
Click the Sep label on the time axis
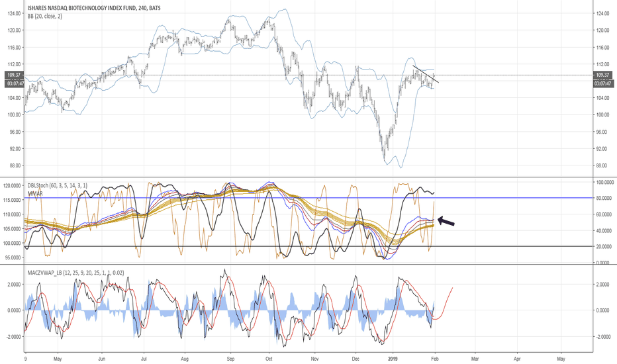[230, 359]
